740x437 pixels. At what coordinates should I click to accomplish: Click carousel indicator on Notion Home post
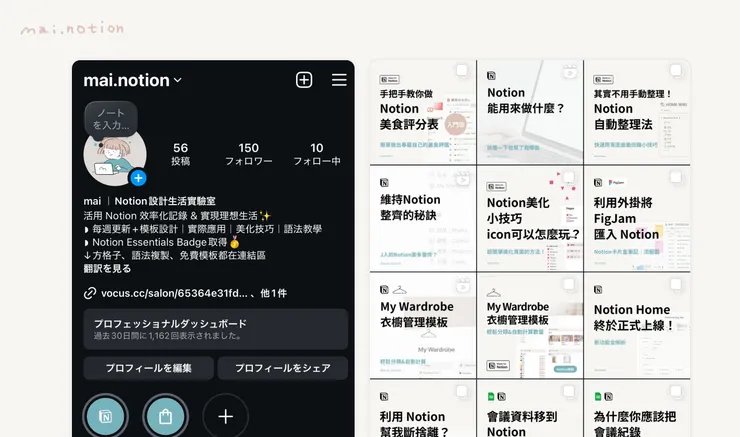[676, 284]
